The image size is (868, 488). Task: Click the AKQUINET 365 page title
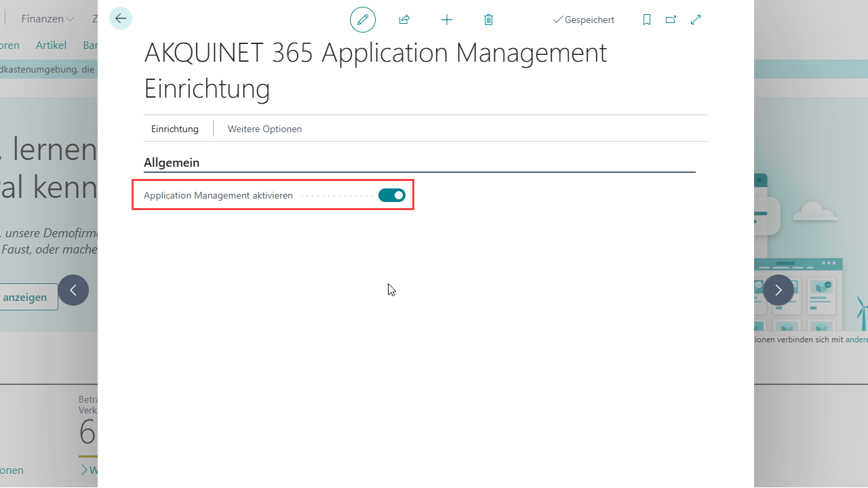376,70
